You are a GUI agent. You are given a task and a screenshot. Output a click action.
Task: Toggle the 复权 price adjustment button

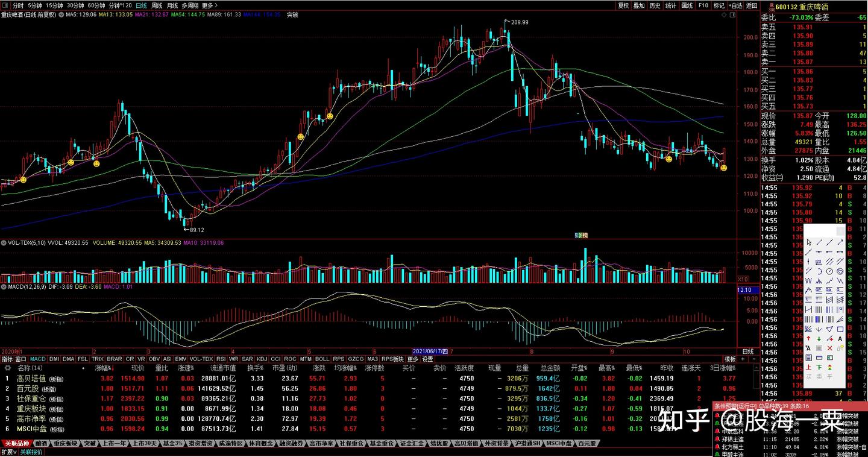click(x=623, y=5)
